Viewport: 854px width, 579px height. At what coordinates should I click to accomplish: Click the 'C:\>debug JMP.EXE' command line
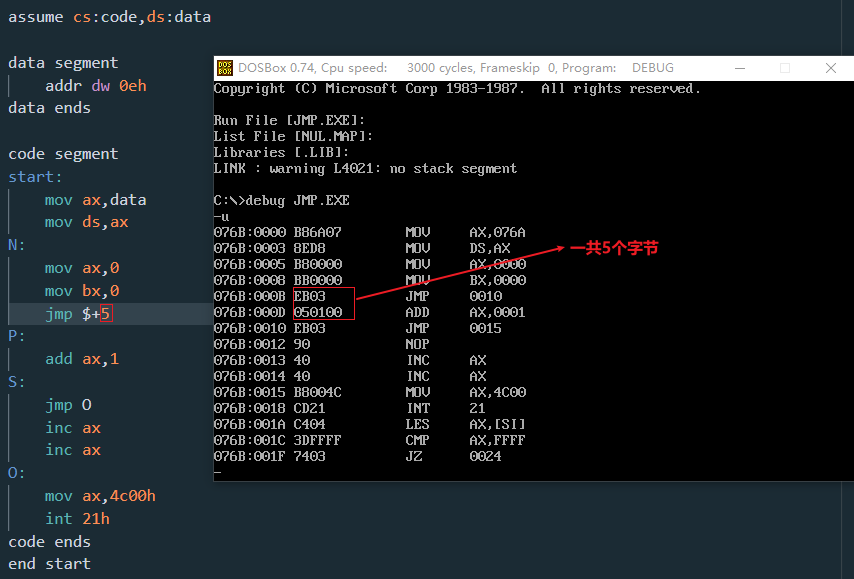coord(282,200)
